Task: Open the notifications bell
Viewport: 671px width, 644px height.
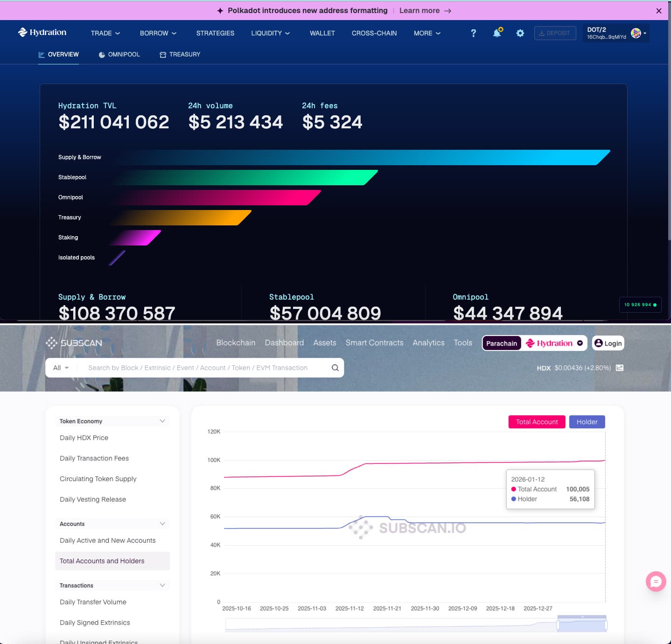Action: tap(496, 33)
